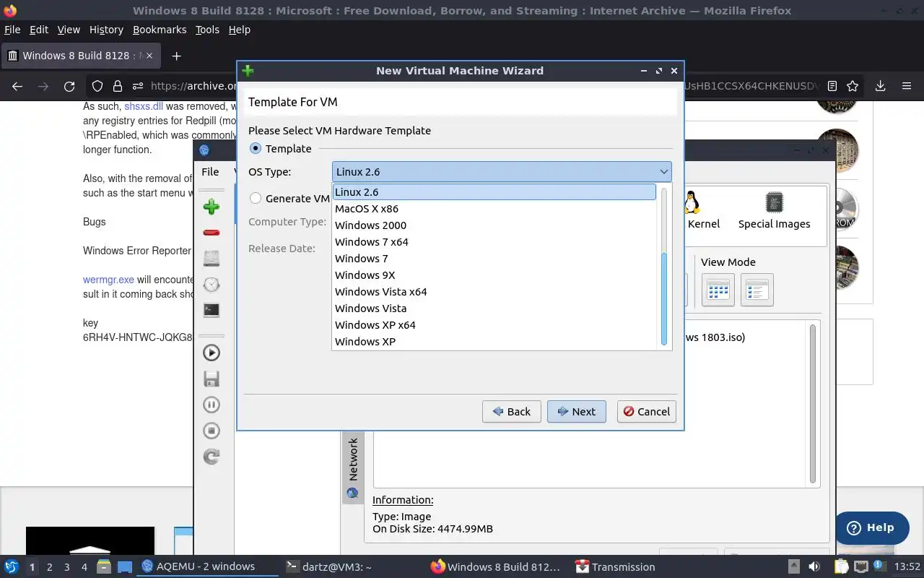The width and height of the screenshot is (924, 578).
Task: Click the padlock site info icon
Action: pos(118,86)
